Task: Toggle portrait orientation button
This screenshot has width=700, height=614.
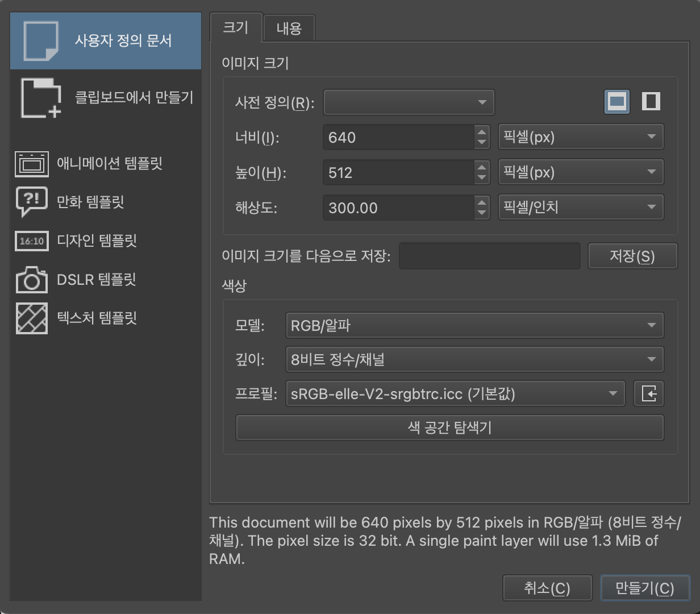Action: click(651, 102)
